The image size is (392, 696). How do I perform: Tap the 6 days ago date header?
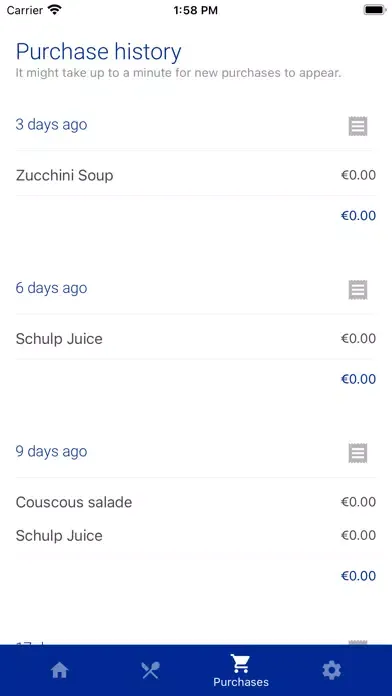(51, 288)
